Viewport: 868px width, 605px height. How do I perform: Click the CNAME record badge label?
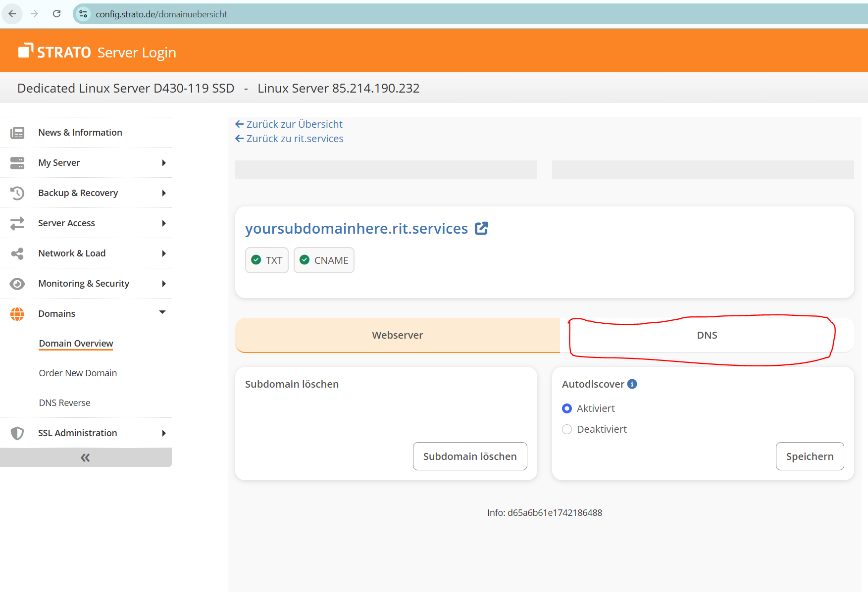(331, 260)
